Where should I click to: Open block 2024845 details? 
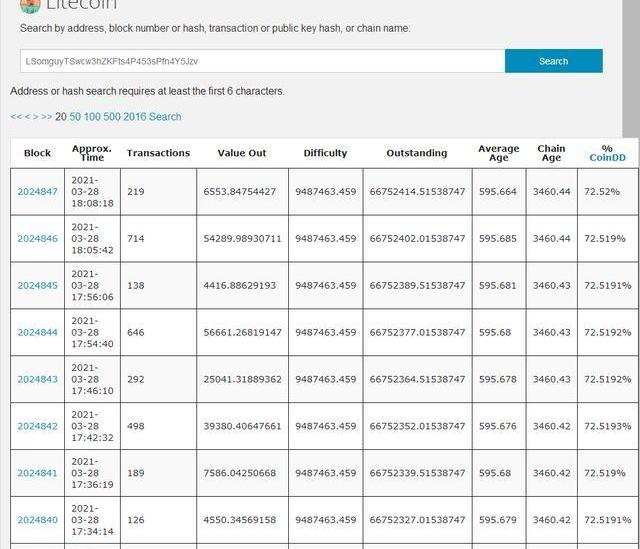37,286
